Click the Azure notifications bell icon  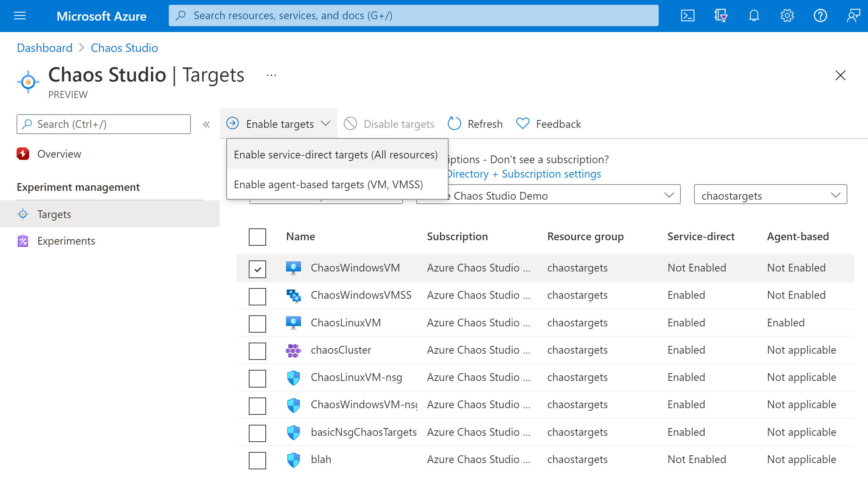[753, 15]
